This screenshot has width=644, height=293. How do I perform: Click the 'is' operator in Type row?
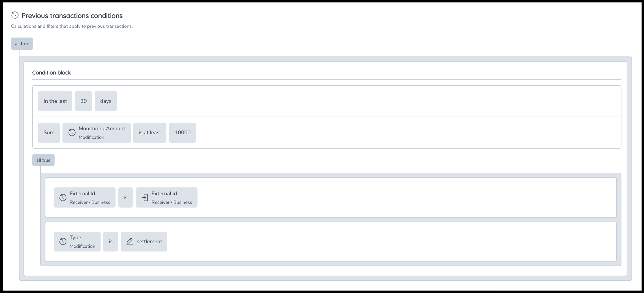[x=111, y=241]
